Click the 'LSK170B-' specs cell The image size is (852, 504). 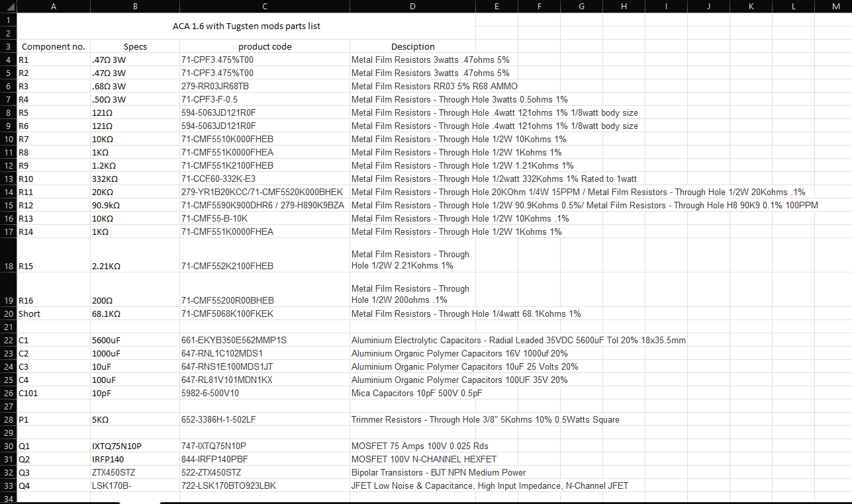[135, 485]
